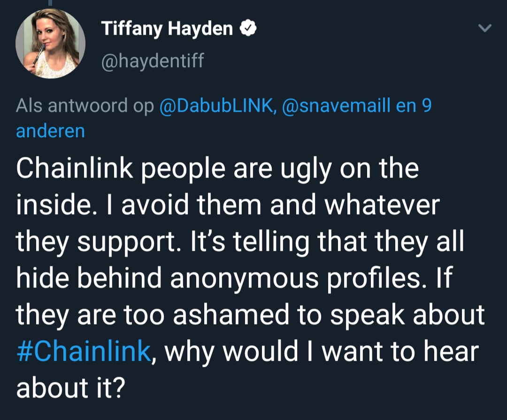Click the "en 9" recipients count
Screen dimensions: 507x420
click(414, 106)
